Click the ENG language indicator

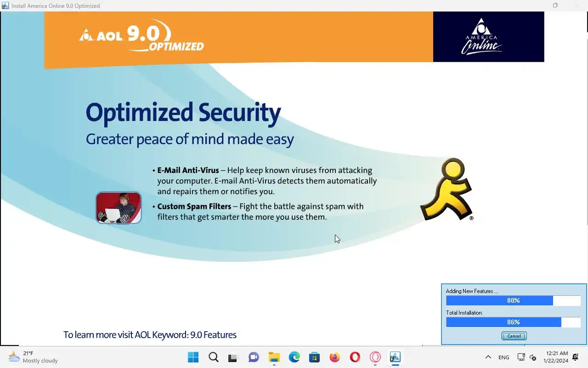click(504, 357)
